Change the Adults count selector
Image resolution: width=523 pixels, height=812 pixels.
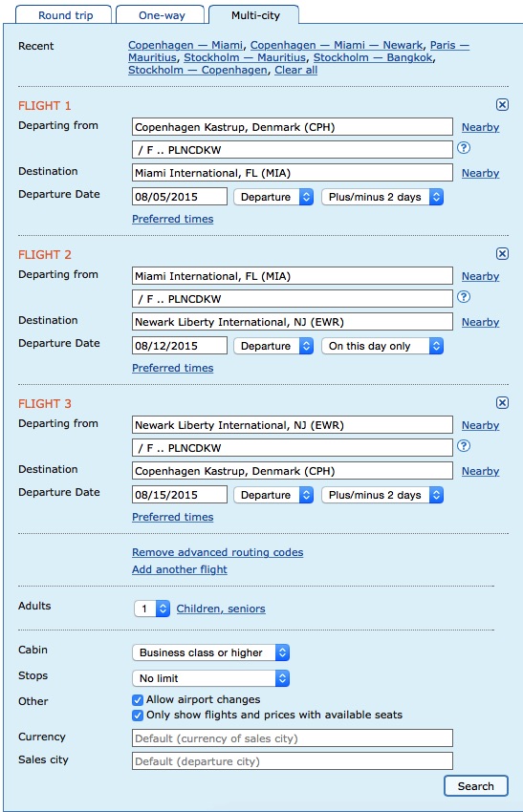click(x=152, y=609)
